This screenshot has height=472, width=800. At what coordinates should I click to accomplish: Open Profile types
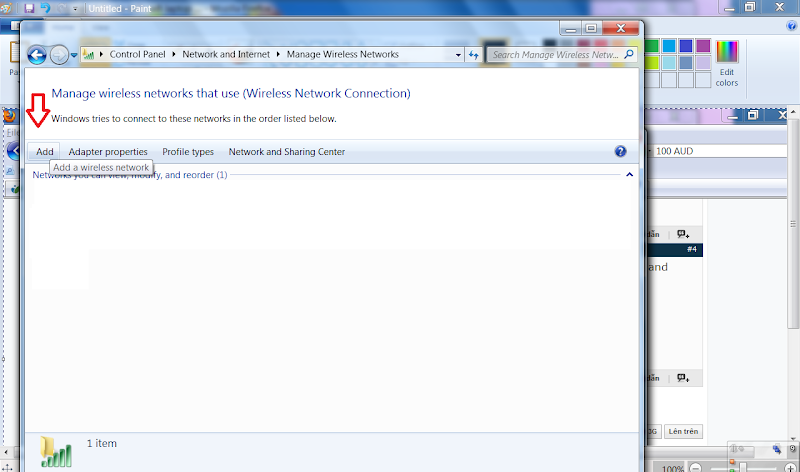pos(188,152)
